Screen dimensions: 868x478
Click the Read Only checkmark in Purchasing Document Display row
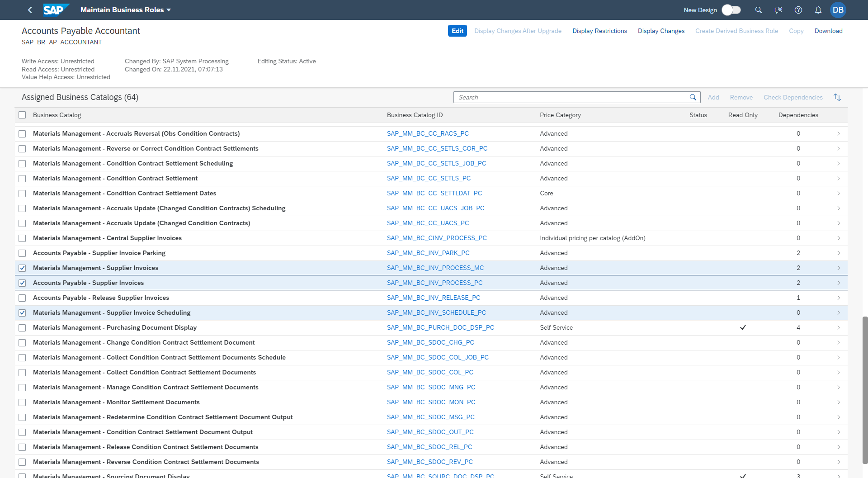click(743, 327)
